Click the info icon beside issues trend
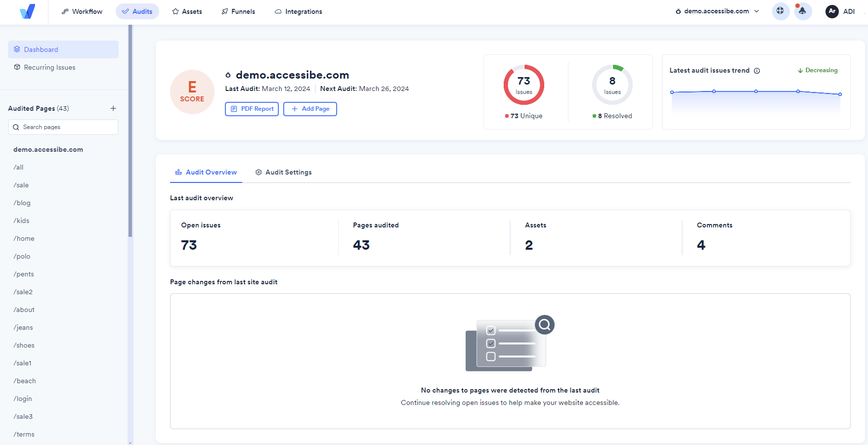Viewport: 868px width, 445px height. coord(757,71)
